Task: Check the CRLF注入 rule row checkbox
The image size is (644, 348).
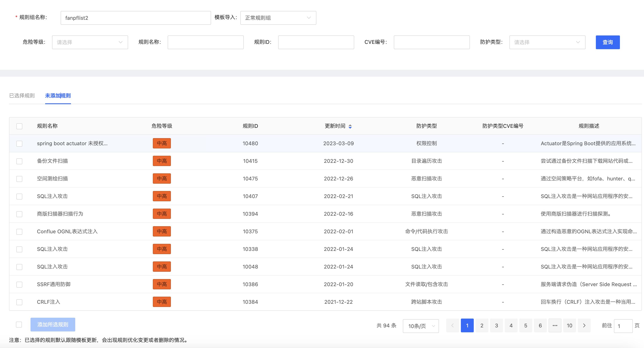Action: pyautogui.click(x=19, y=302)
